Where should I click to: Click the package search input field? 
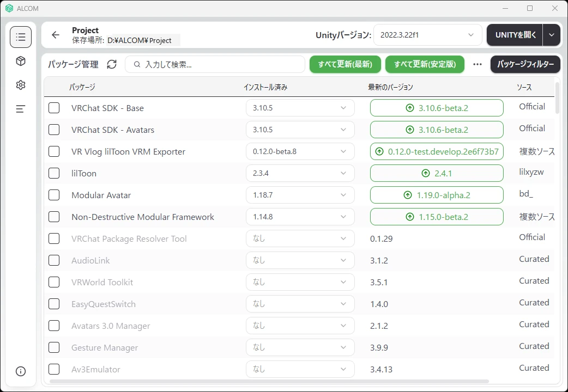point(215,64)
